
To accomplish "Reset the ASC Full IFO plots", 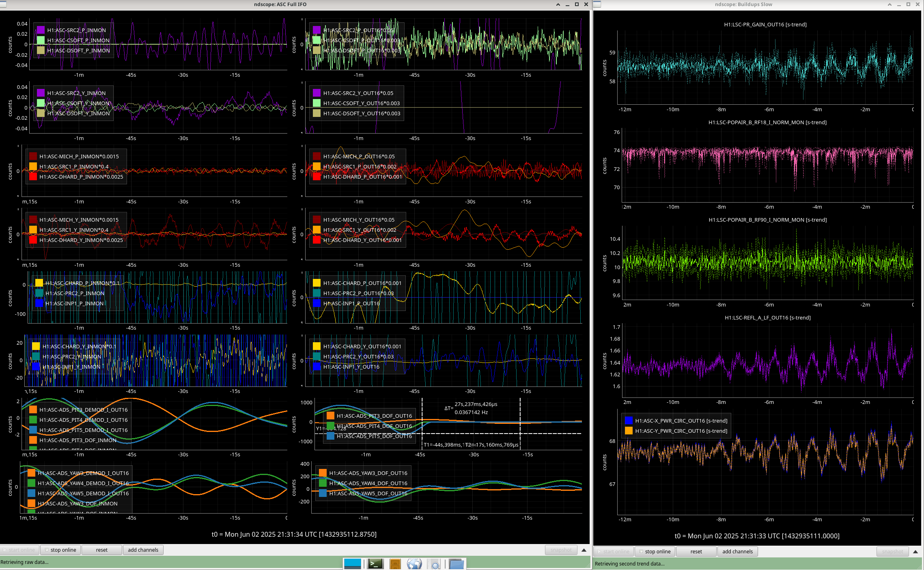I will click(102, 550).
